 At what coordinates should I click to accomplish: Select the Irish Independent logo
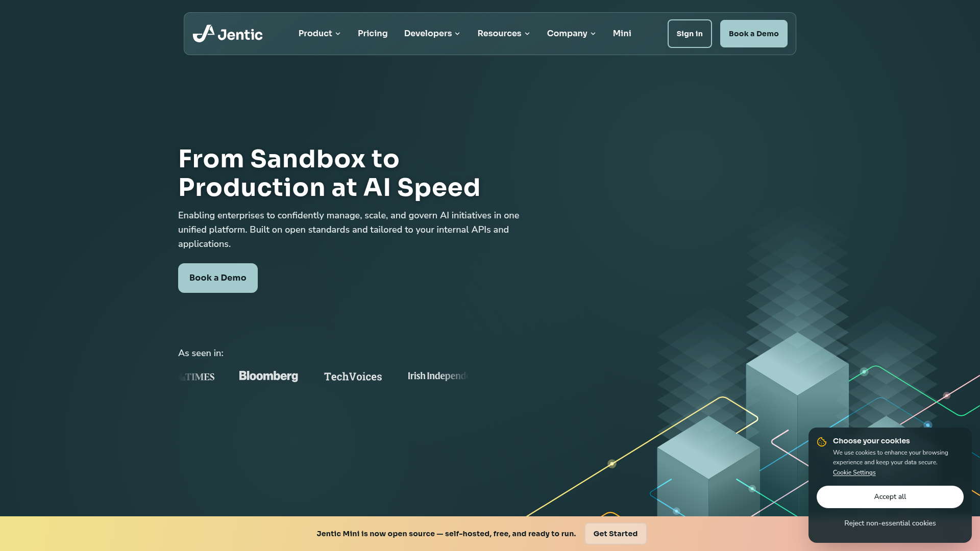click(438, 376)
